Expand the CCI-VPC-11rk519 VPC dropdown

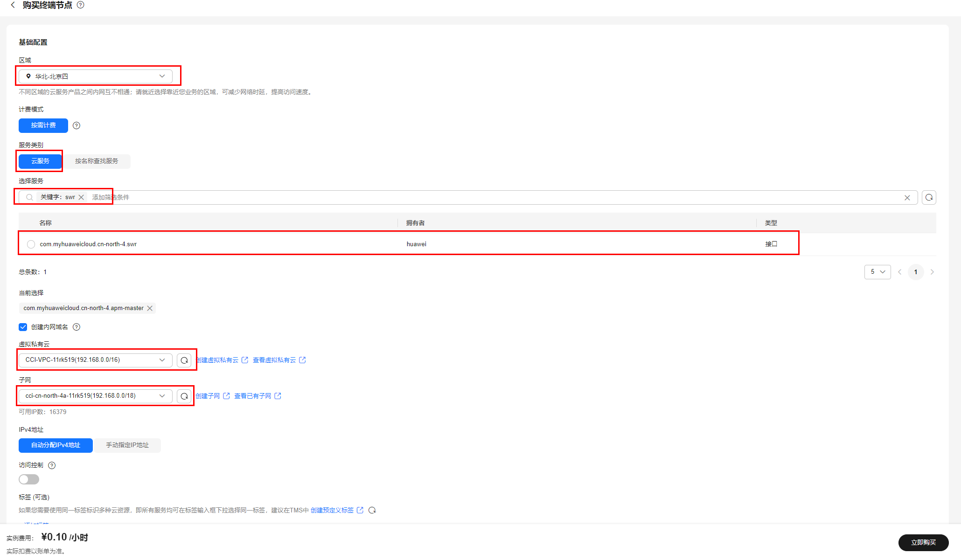point(96,360)
